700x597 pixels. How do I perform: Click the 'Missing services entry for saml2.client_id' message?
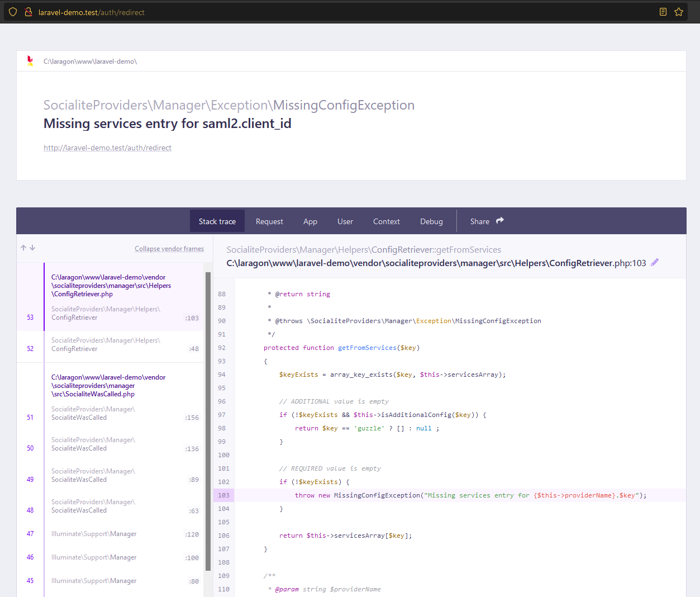(x=168, y=124)
